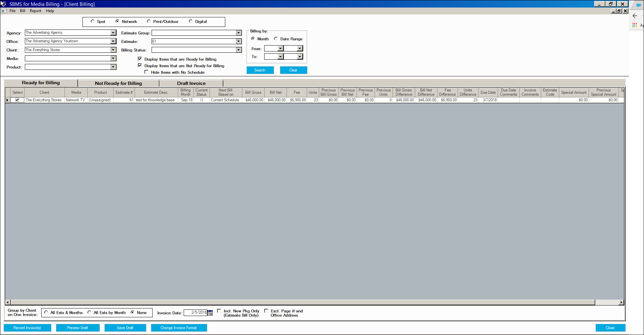Click the Invoice Date field
Screen dimensions: 644x335
pos(195,313)
